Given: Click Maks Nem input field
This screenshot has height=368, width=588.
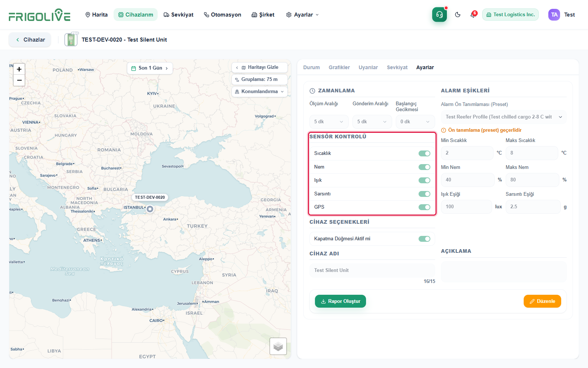Looking at the screenshot, I should [x=533, y=180].
